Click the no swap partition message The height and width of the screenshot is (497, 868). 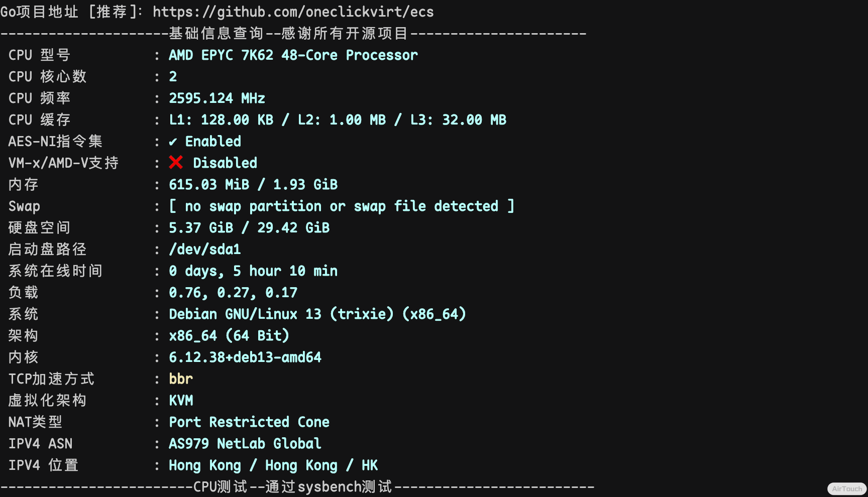click(x=342, y=206)
